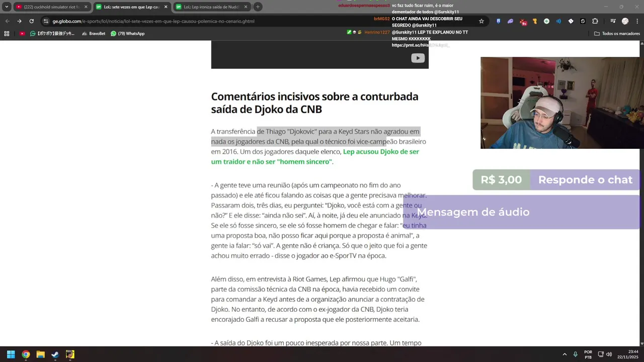644x362 pixels.
Task: Close the cuckhold simulator YouTube tab
Action: pyautogui.click(x=86, y=7)
